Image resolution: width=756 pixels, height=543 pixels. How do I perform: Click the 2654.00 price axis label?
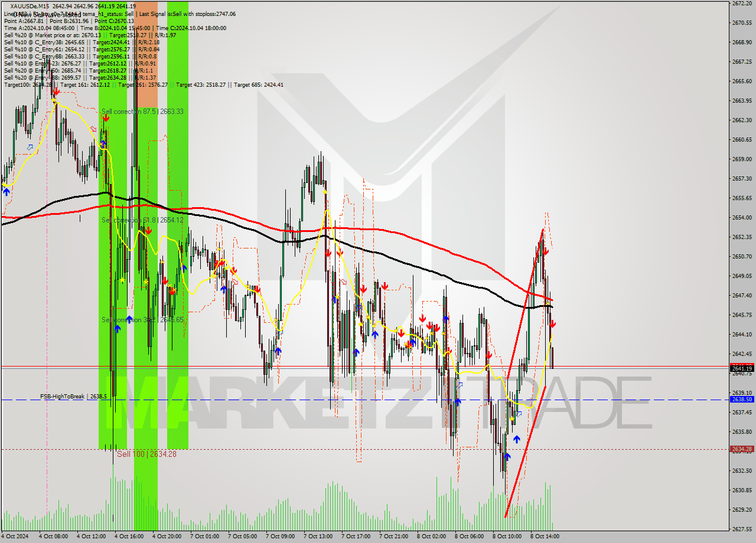[742, 218]
